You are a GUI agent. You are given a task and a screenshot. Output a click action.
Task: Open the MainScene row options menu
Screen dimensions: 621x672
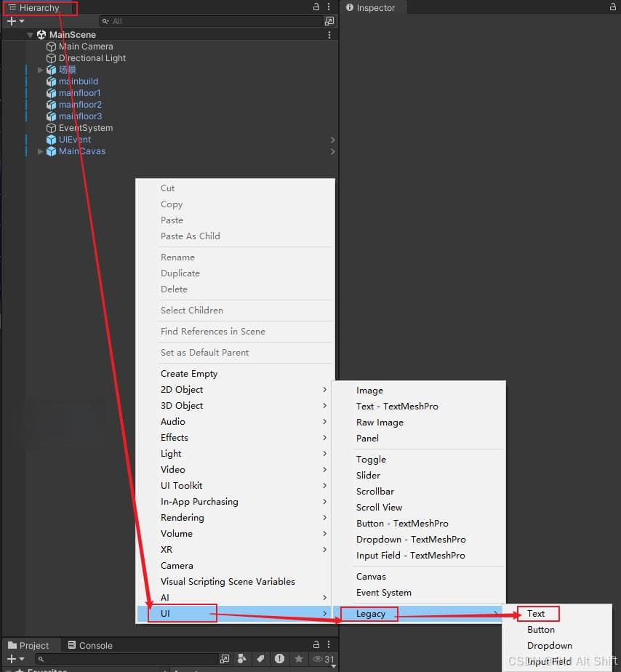click(x=329, y=35)
